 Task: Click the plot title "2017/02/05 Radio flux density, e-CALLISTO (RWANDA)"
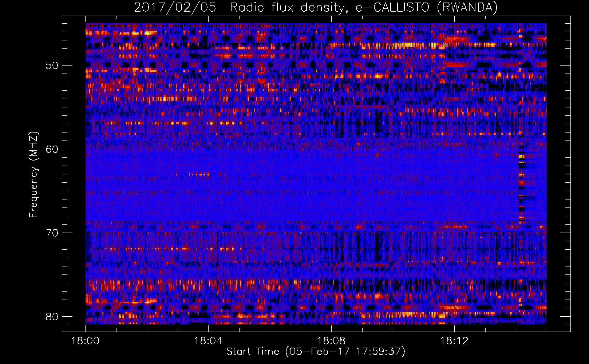[x=316, y=7]
